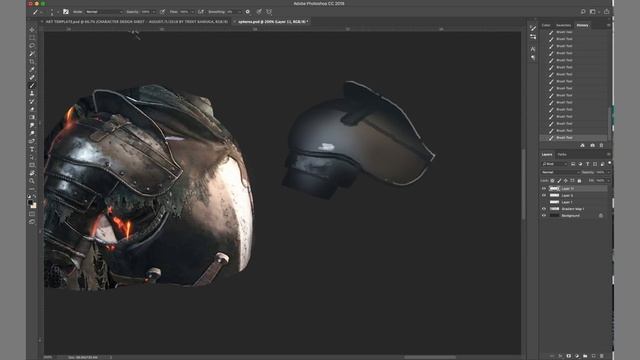Open the brush Mode dropdown

click(104, 12)
